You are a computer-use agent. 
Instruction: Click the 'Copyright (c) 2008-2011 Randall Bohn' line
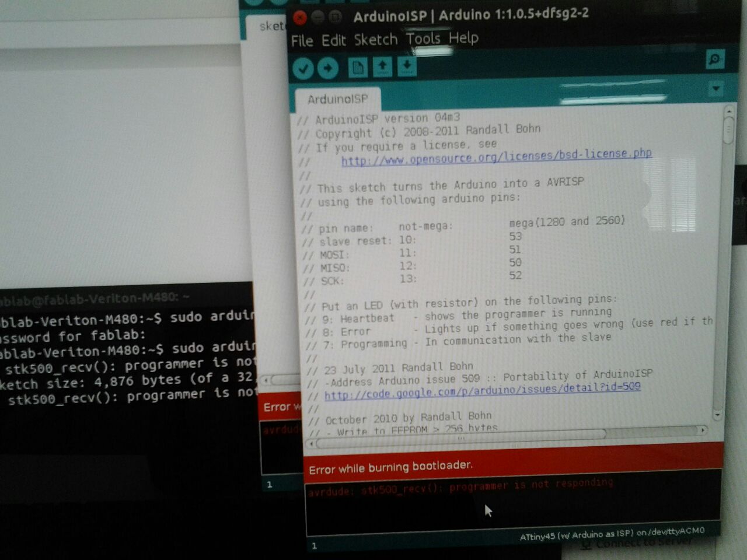419,131
